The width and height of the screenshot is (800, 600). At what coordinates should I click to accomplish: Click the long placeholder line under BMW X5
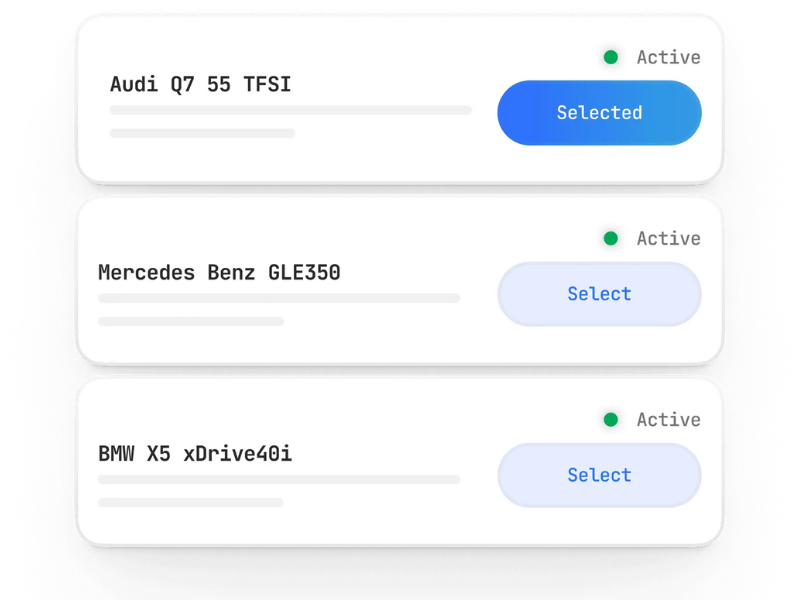pos(279,480)
